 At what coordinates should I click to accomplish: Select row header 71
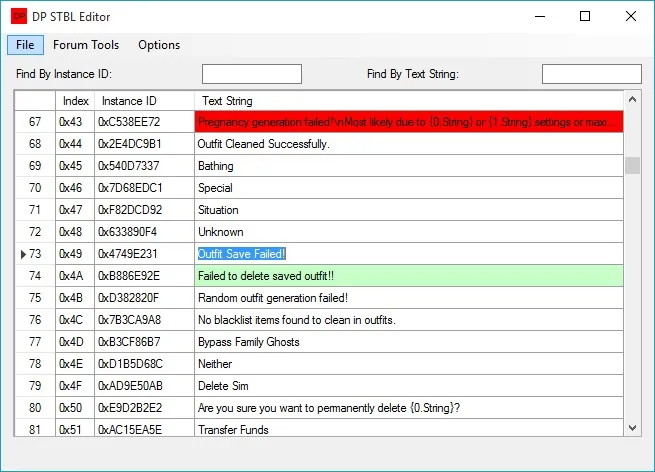[x=35, y=210]
